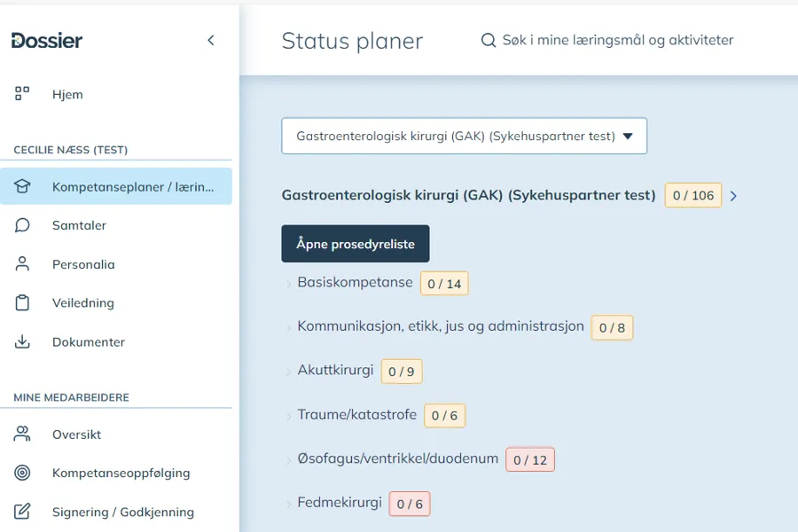This screenshot has width=798, height=532.
Task: Open the full plan via the right arrow
Action: click(x=733, y=196)
